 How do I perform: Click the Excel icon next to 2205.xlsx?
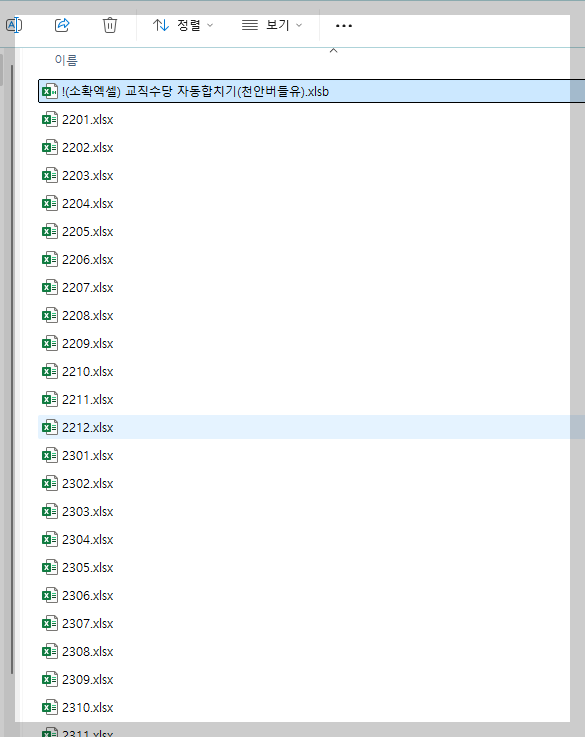tap(50, 231)
